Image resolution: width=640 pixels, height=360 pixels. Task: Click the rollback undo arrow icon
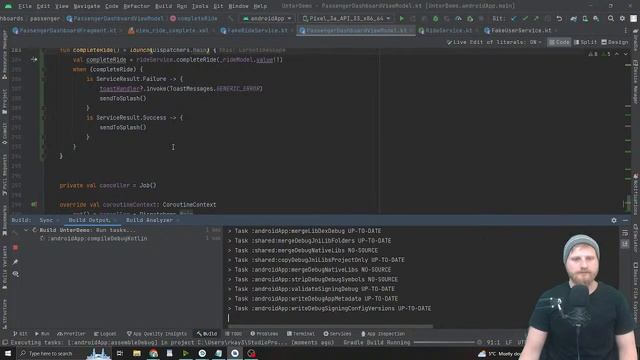click(559, 19)
